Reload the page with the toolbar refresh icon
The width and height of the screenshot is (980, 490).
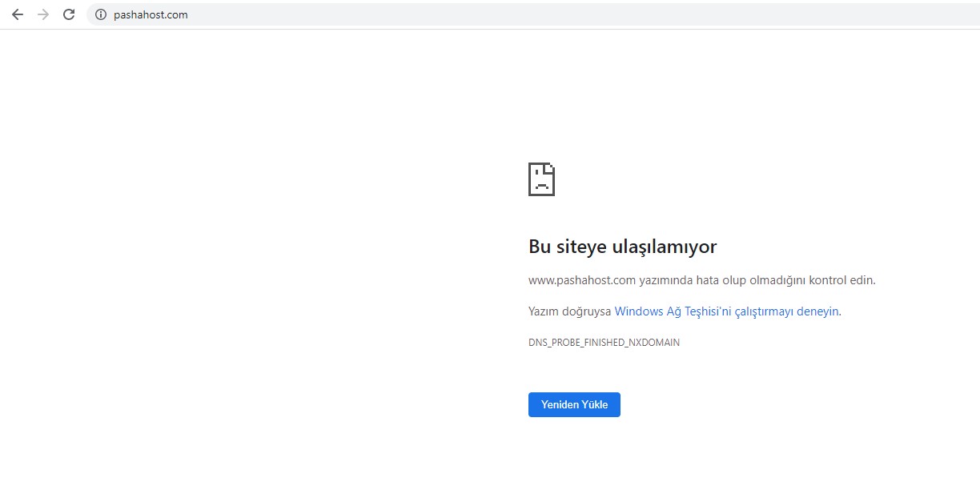pos(69,14)
